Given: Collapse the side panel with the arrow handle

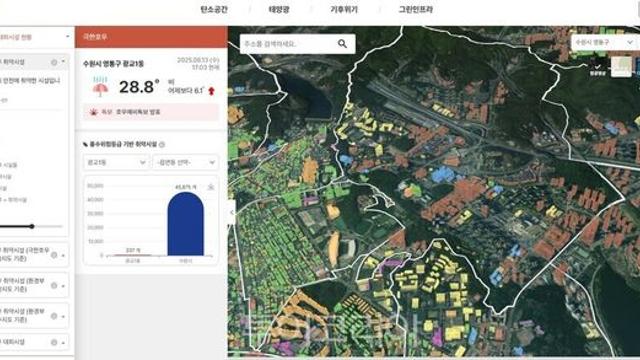Looking at the screenshot, I should click(232, 212).
